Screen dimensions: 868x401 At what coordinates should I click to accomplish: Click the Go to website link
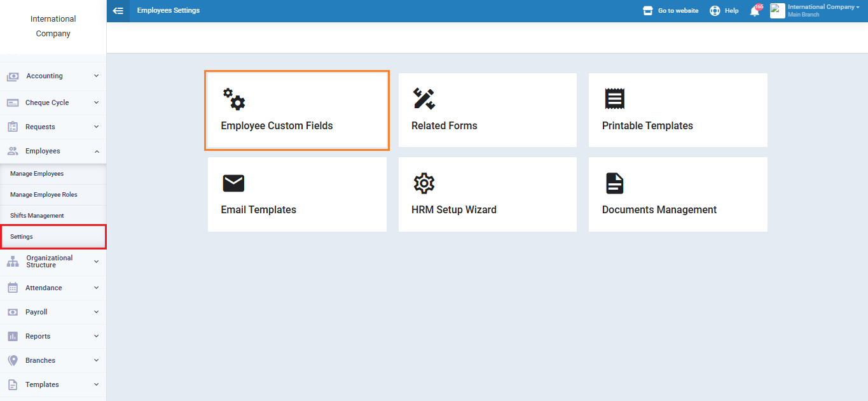point(671,11)
